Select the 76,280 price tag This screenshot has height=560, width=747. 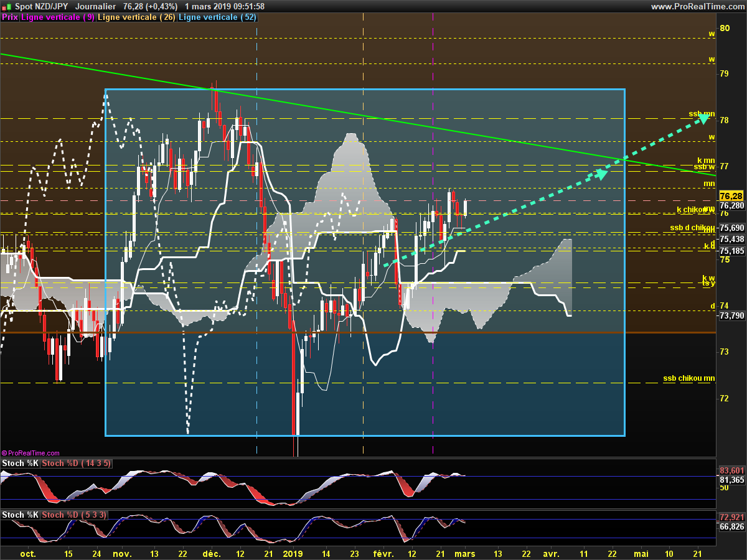(x=732, y=205)
